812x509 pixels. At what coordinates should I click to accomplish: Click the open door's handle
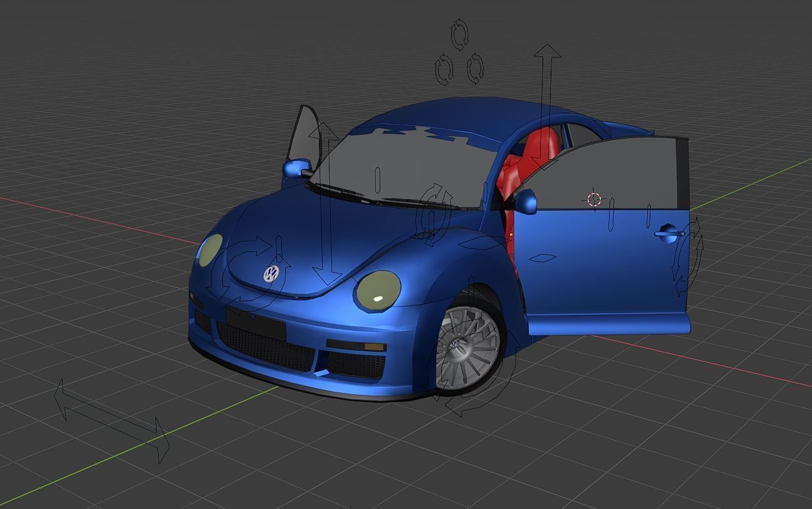(x=669, y=233)
